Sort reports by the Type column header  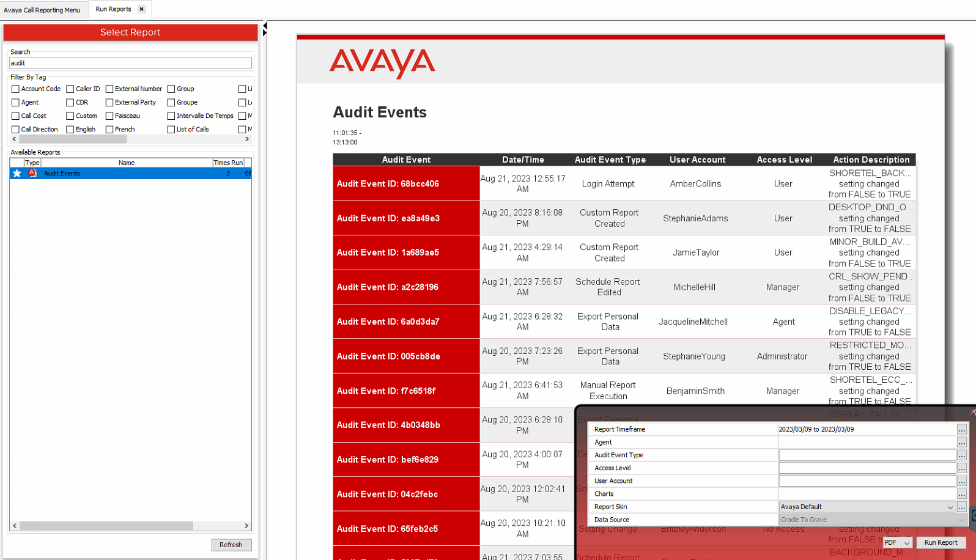(32, 163)
